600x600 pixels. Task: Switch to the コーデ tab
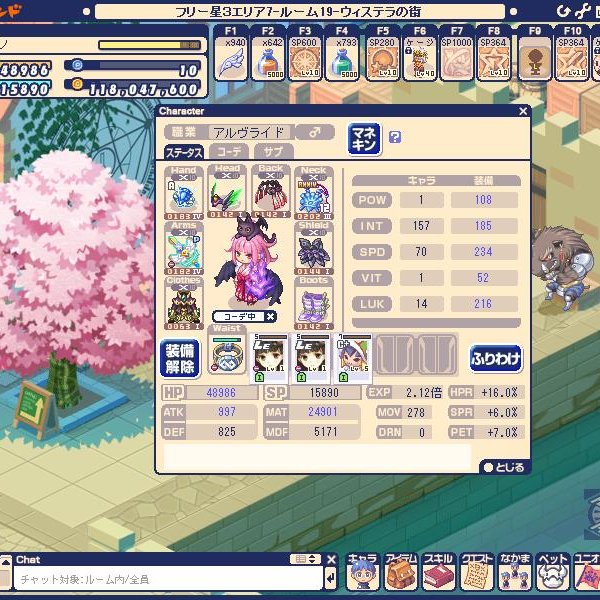point(229,152)
